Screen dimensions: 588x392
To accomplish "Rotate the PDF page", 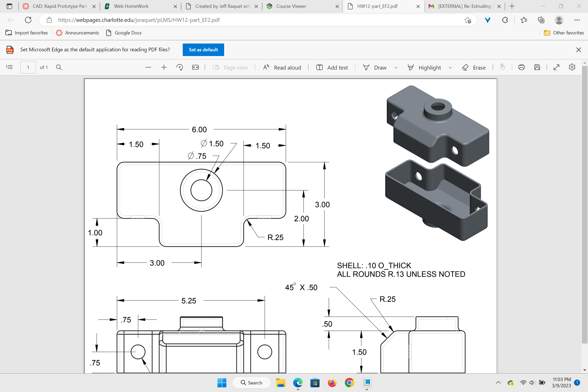I will point(179,67).
